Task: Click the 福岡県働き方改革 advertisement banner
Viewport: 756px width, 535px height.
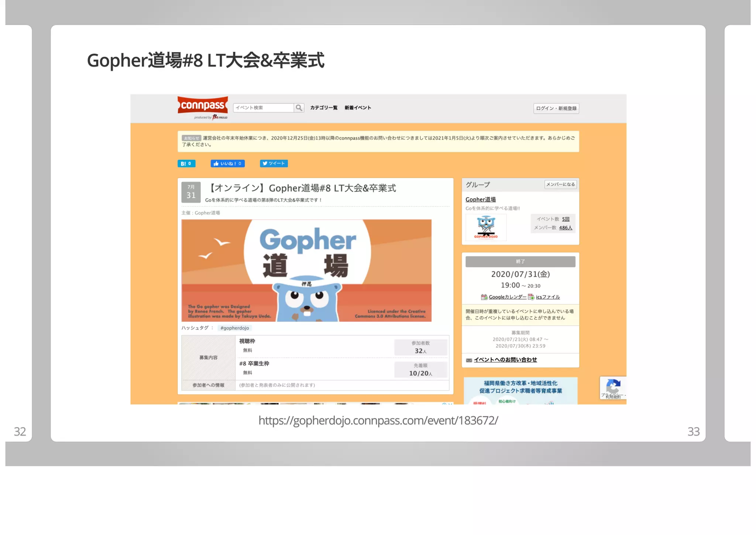Action: coord(520,391)
